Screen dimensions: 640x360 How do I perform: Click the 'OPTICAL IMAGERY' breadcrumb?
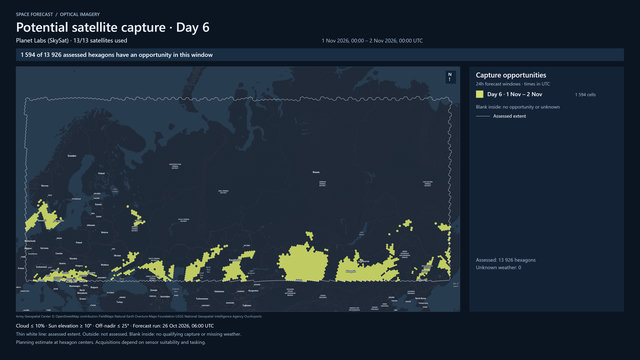[x=80, y=14]
